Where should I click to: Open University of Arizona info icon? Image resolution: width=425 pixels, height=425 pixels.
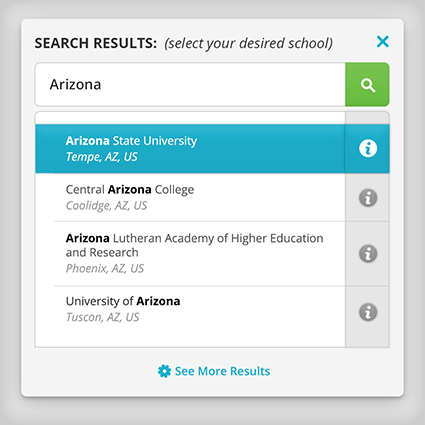(x=368, y=312)
